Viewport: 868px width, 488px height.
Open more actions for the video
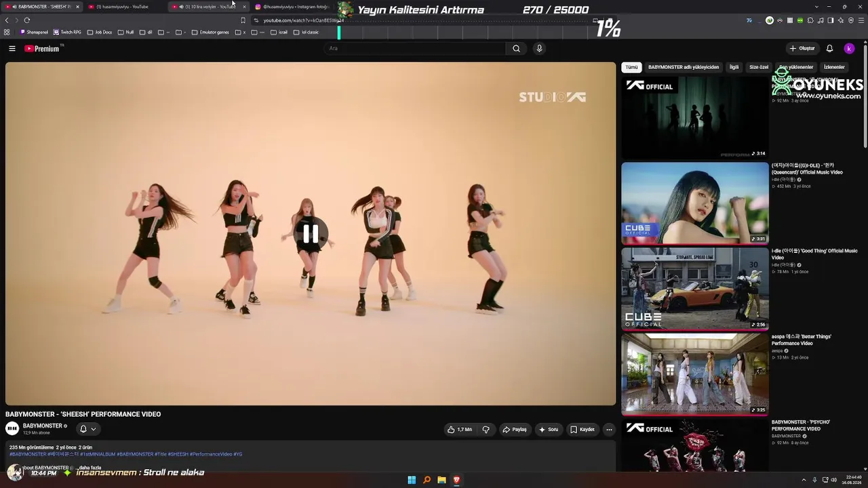click(609, 429)
